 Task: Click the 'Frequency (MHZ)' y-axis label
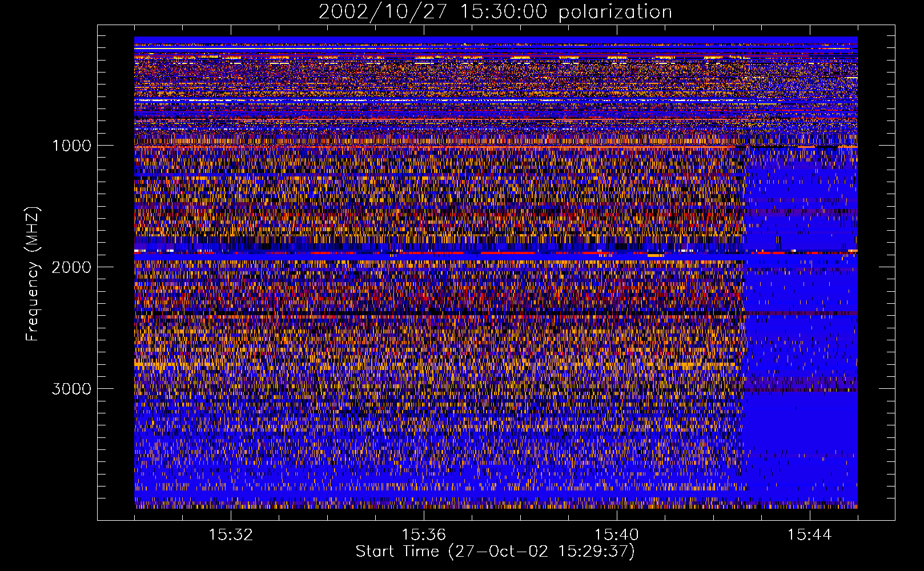coord(32,274)
